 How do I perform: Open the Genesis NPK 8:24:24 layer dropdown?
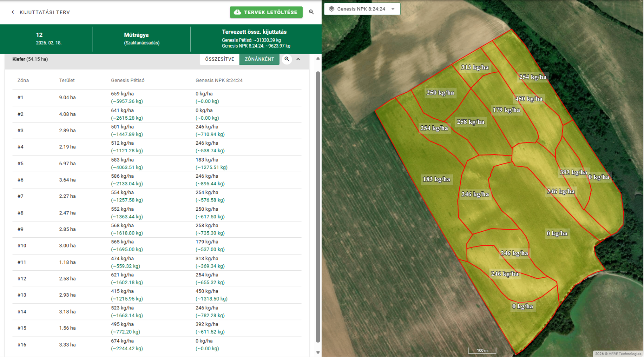[x=393, y=9]
